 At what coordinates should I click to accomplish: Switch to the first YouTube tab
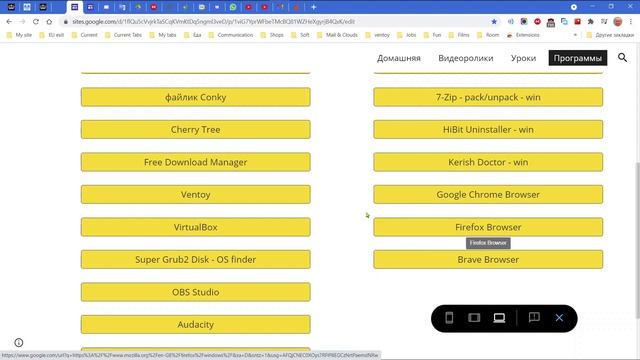coord(249,7)
